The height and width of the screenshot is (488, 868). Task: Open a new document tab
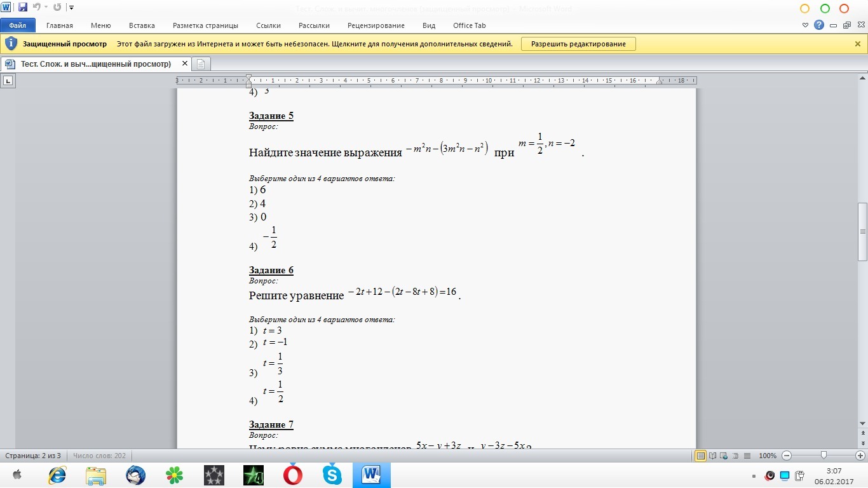pos(201,64)
